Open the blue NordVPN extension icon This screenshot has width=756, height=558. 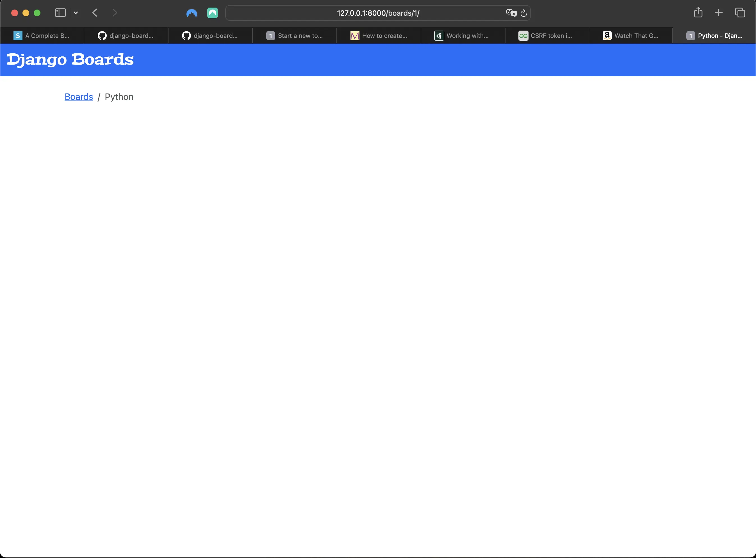(192, 13)
